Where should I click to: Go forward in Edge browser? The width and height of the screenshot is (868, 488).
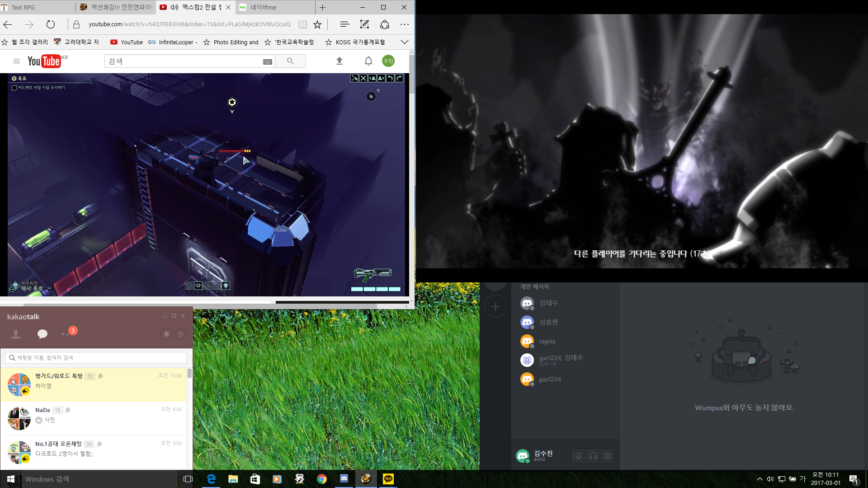tap(29, 24)
